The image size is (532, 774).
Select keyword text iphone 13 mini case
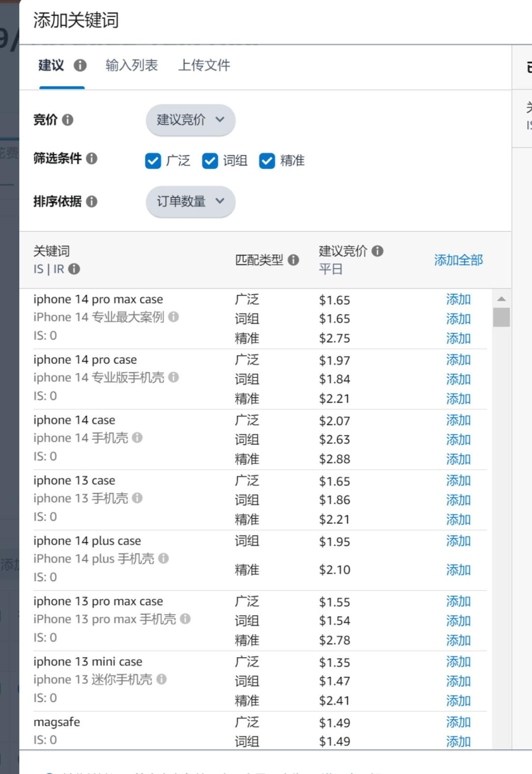pyautogui.click(x=88, y=662)
